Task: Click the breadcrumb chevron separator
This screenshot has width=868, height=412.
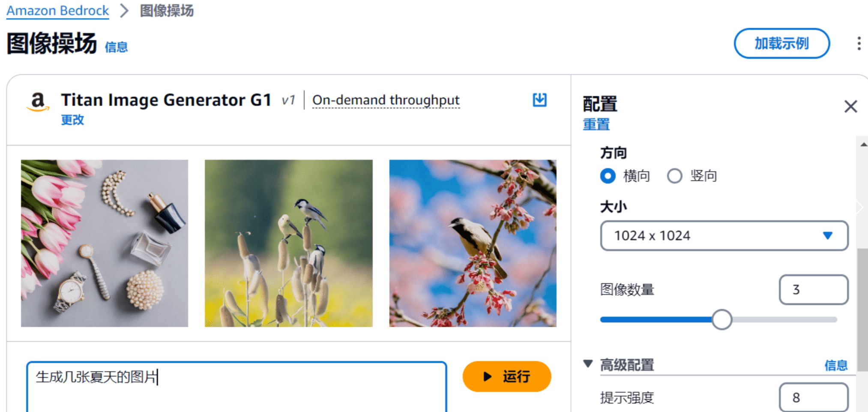Action: [124, 11]
